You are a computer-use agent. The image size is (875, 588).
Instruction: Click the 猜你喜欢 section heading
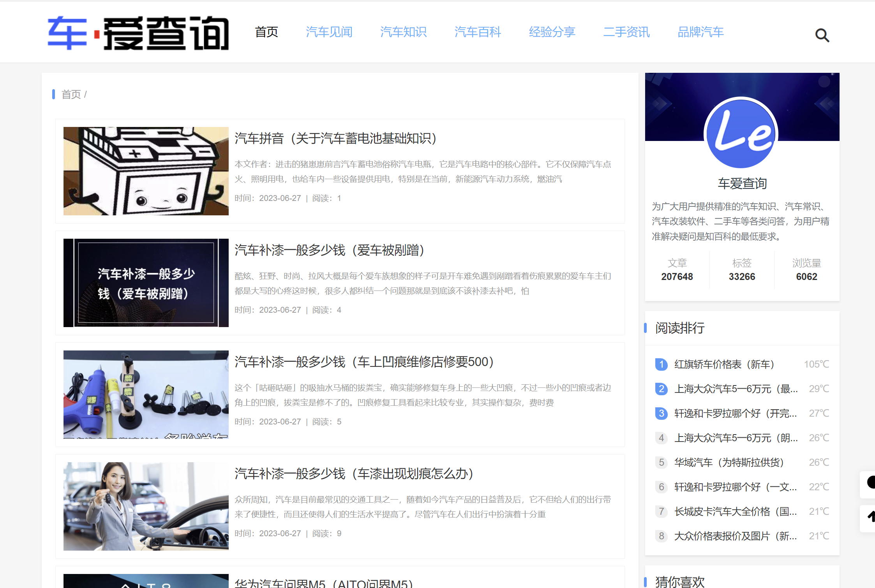point(680,582)
